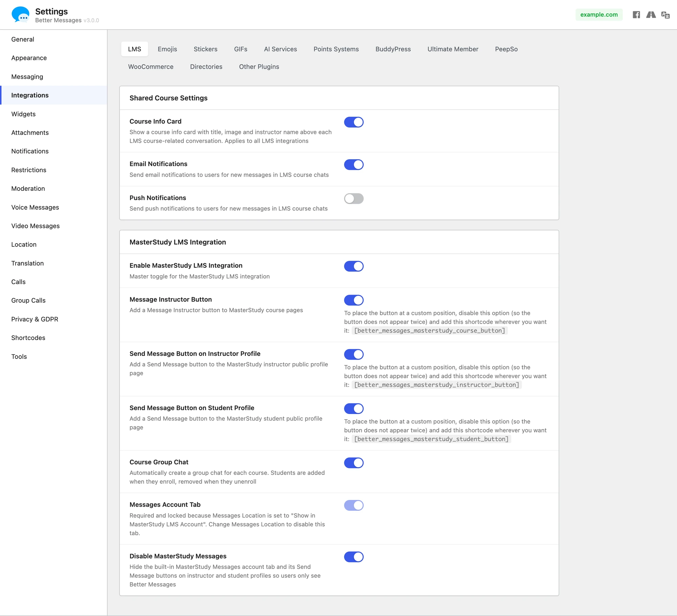677x616 pixels.
Task: Open the PeepSo tab
Action: pyautogui.click(x=506, y=49)
